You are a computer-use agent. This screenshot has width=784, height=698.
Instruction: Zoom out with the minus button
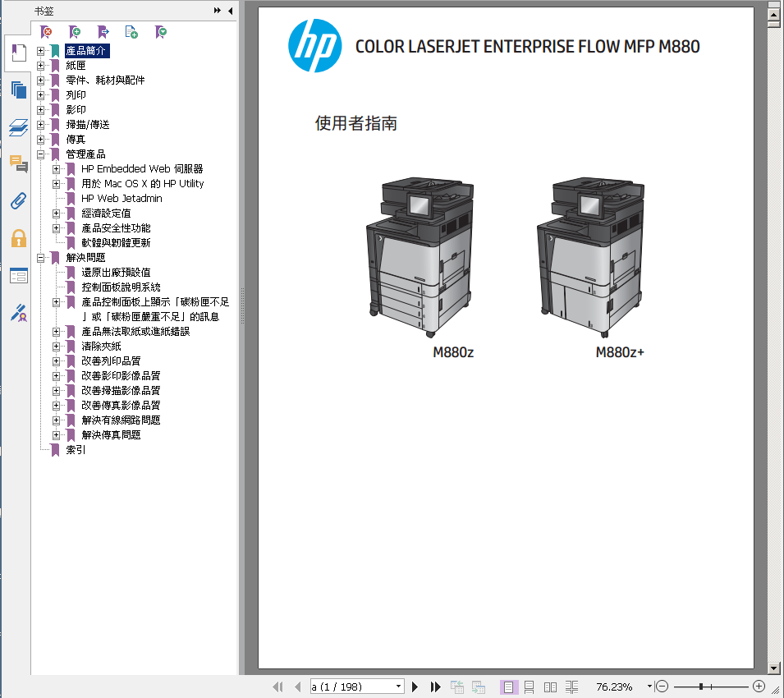click(x=662, y=687)
